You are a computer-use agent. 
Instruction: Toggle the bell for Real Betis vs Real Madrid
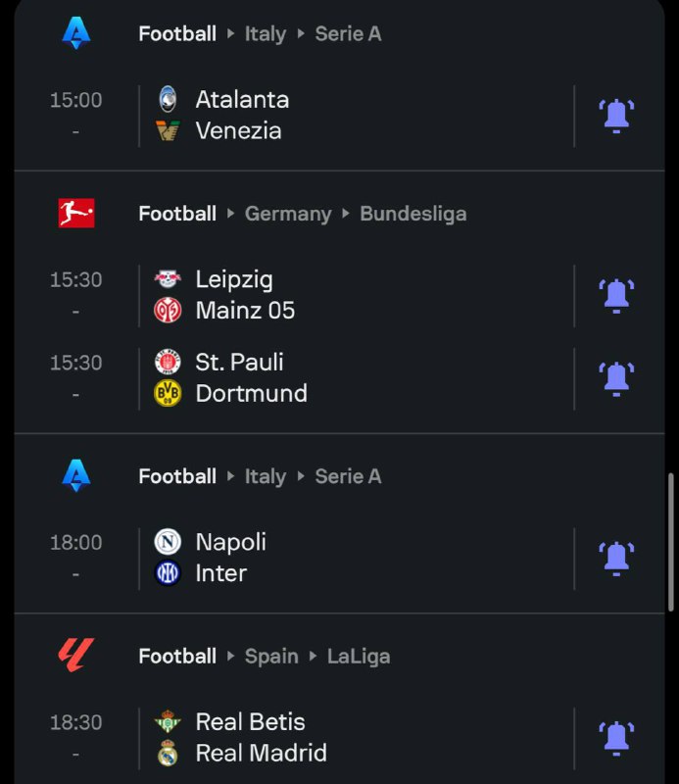click(x=616, y=739)
